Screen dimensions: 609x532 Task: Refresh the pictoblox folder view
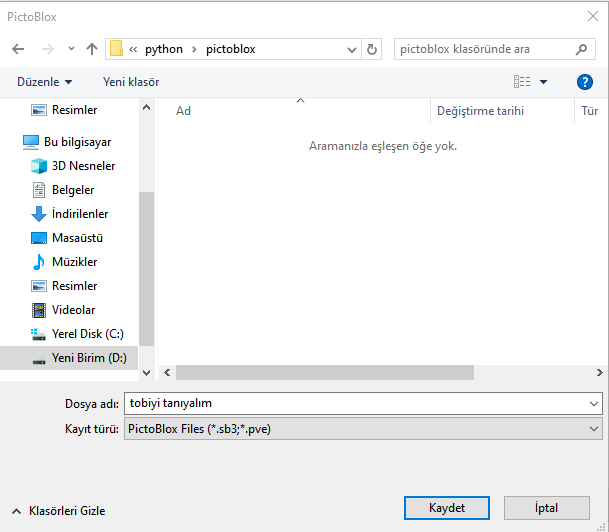(373, 49)
